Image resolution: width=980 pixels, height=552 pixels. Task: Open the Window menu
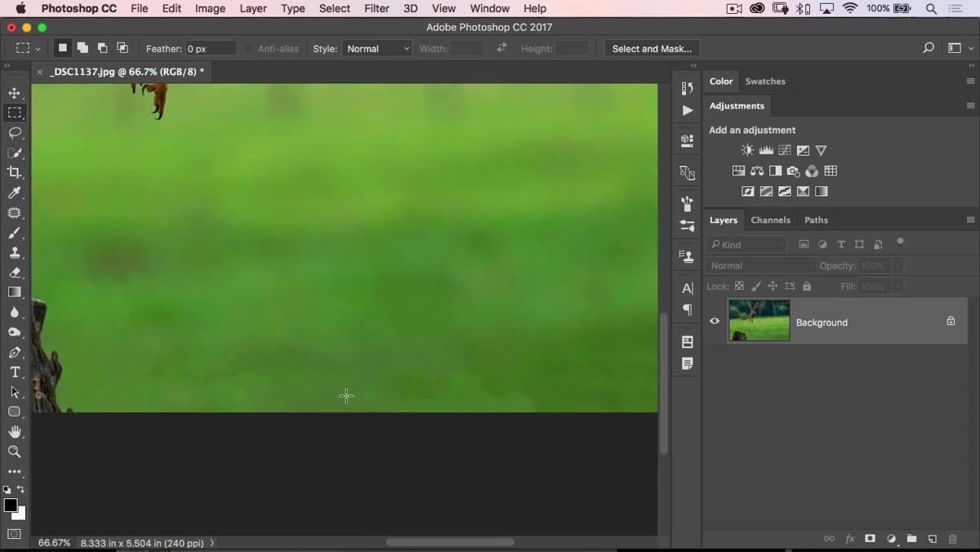tap(490, 8)
